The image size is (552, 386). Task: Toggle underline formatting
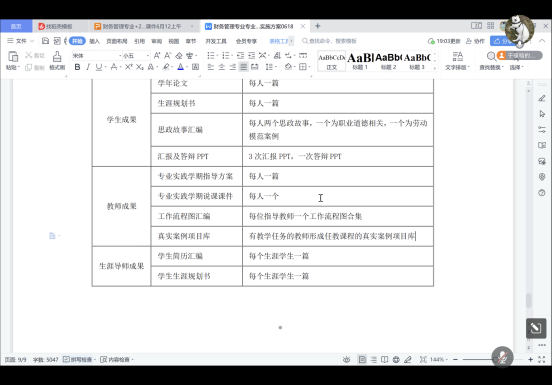99,67
